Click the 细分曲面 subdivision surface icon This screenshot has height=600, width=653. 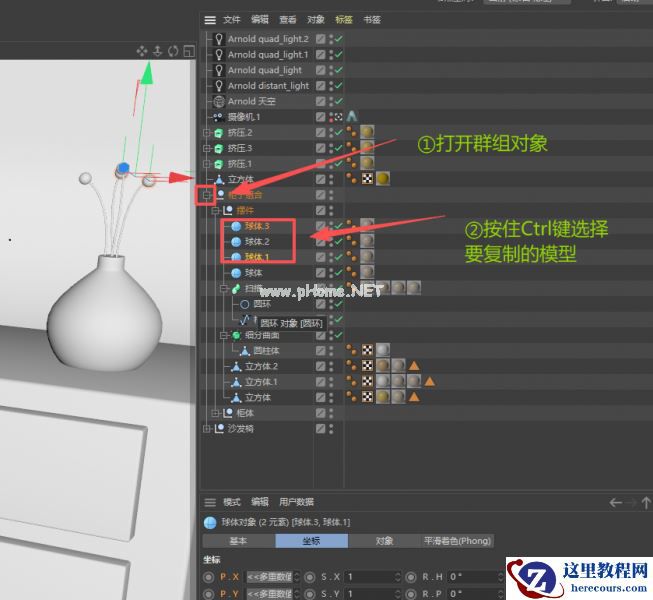(x=236, y=335)
